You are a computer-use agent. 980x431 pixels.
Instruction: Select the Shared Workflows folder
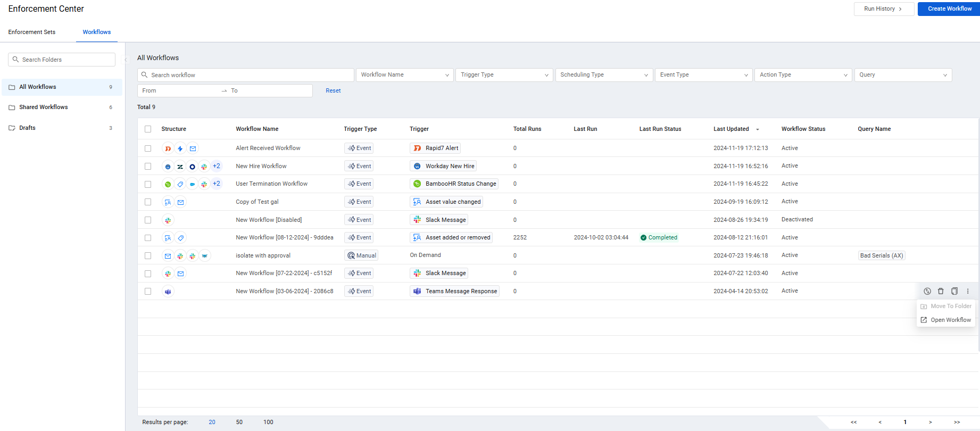coord(62,107)
